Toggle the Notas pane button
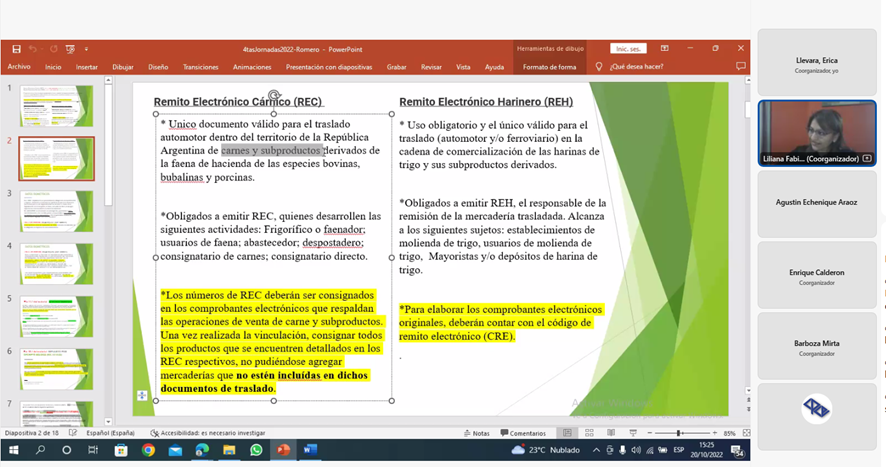This screenshot has height=467, width=886. 476,433
